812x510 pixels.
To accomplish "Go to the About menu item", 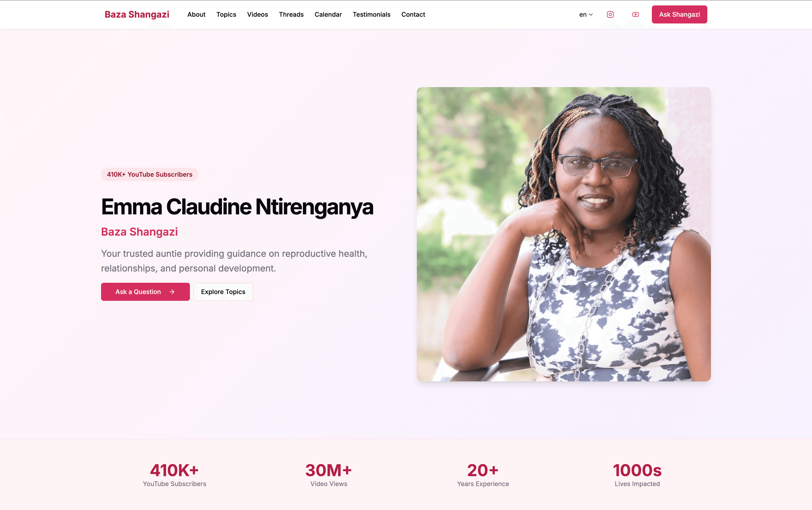I will [196, 14].
